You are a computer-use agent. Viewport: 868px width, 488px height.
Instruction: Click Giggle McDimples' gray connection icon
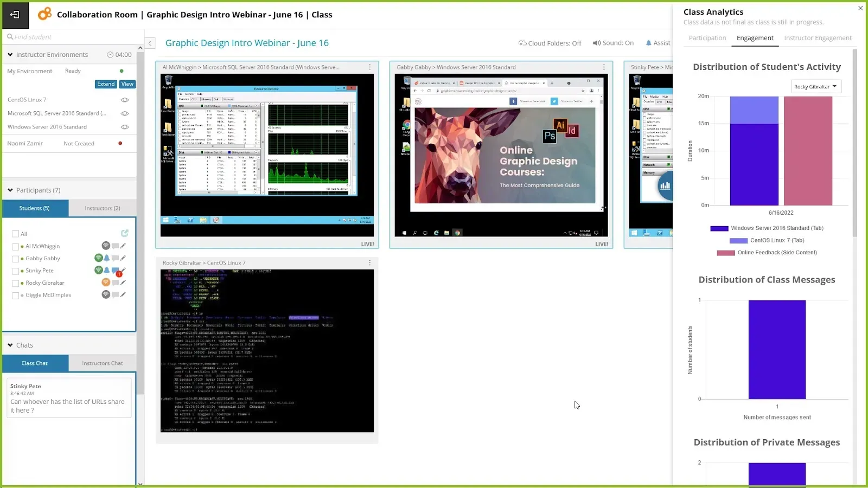click(x=106, y=294)
